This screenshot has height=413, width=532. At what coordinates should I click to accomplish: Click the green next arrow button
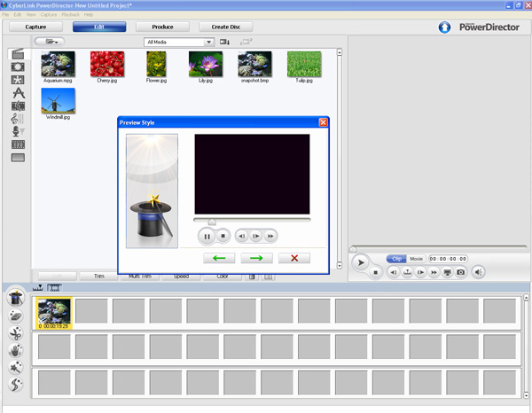tap(256, 258)
